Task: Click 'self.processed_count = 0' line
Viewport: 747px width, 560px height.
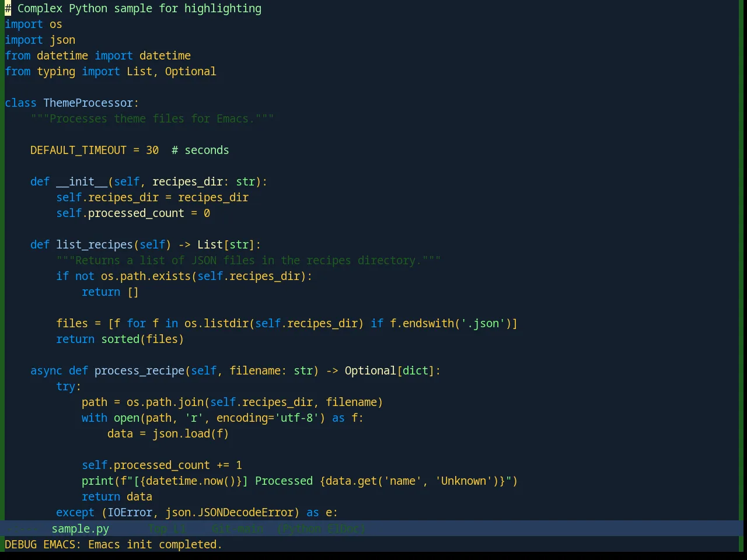Action: tap(133, 213)
